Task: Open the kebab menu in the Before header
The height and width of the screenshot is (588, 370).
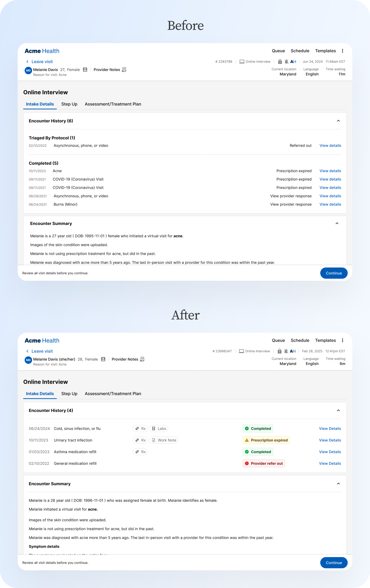Action: (x=342, y=51)
